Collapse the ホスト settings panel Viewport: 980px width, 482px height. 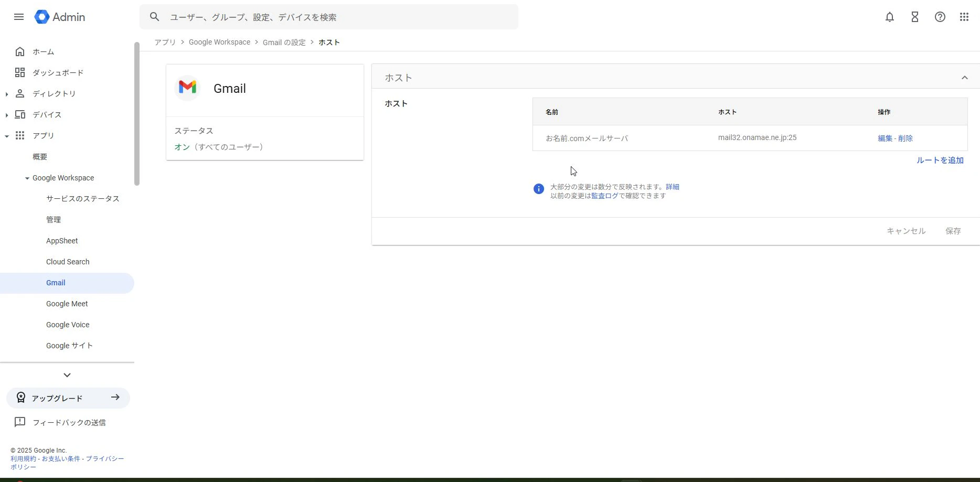coord(964,78)
